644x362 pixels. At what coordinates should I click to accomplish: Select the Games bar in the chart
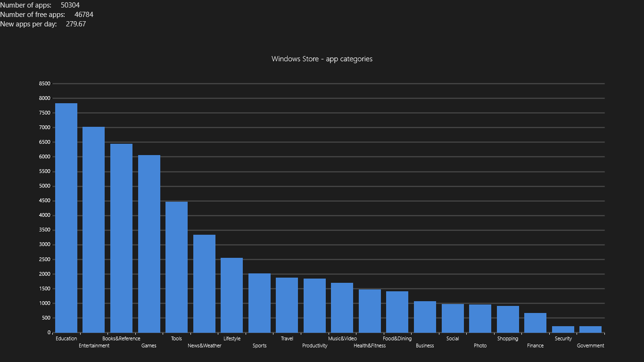coord(149,244)
